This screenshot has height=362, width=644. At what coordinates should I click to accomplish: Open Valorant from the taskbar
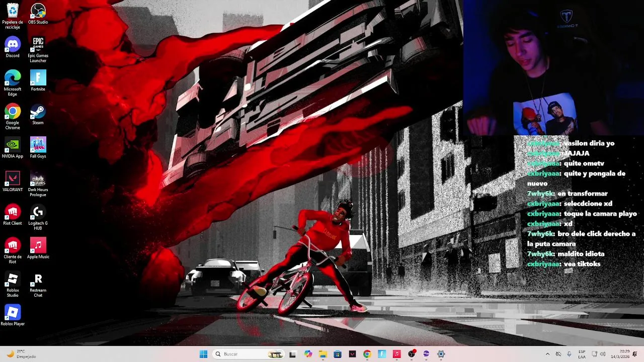click(x=352, y=354)
